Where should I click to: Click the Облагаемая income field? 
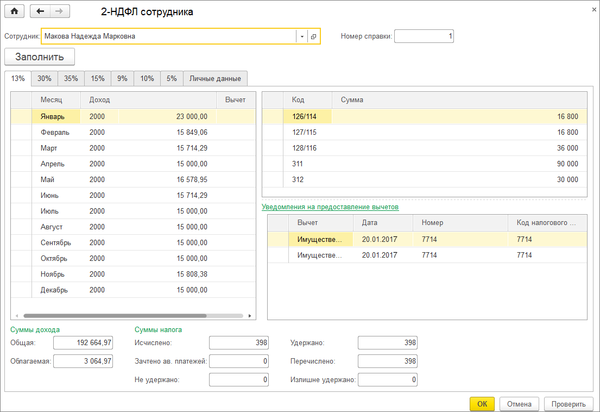(83, 361)
